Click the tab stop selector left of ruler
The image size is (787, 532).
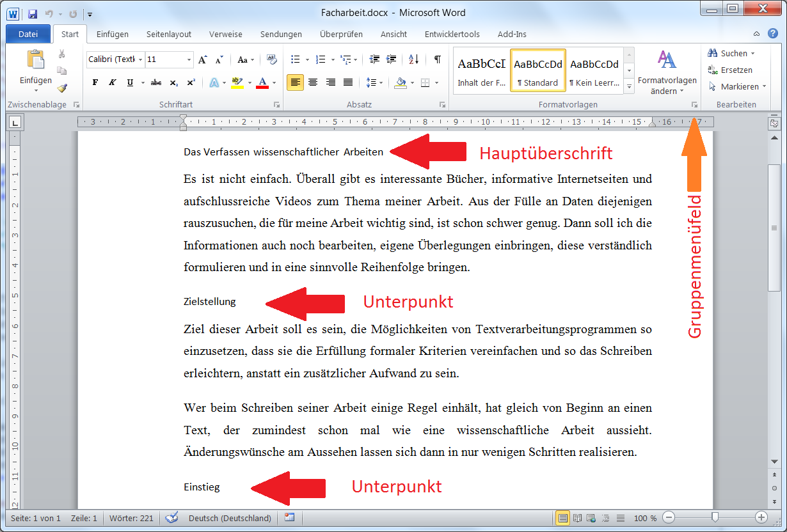[x=16, y=122]
